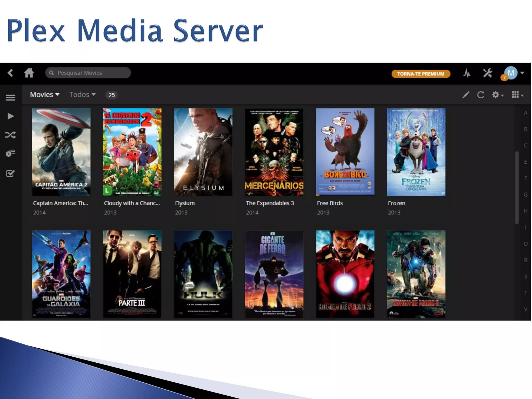Refresh library with circular arrow icon
The width and height of the screenshot is (532, 399).
point(481,95)
